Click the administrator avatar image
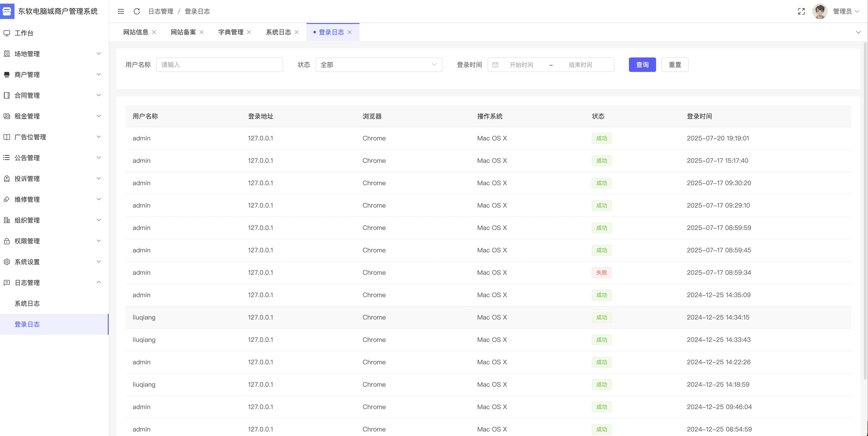Screen dimensions: 868x436 click(820, 12)
